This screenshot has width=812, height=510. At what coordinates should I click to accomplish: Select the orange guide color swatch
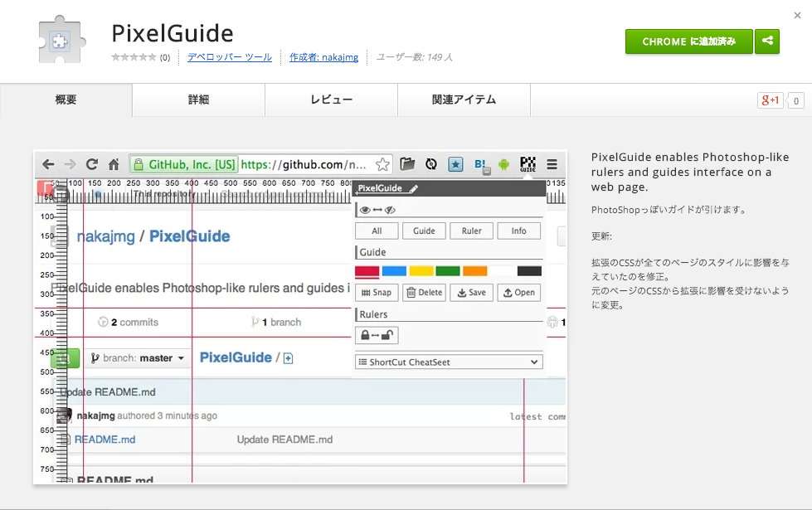(x=475, y=271)
